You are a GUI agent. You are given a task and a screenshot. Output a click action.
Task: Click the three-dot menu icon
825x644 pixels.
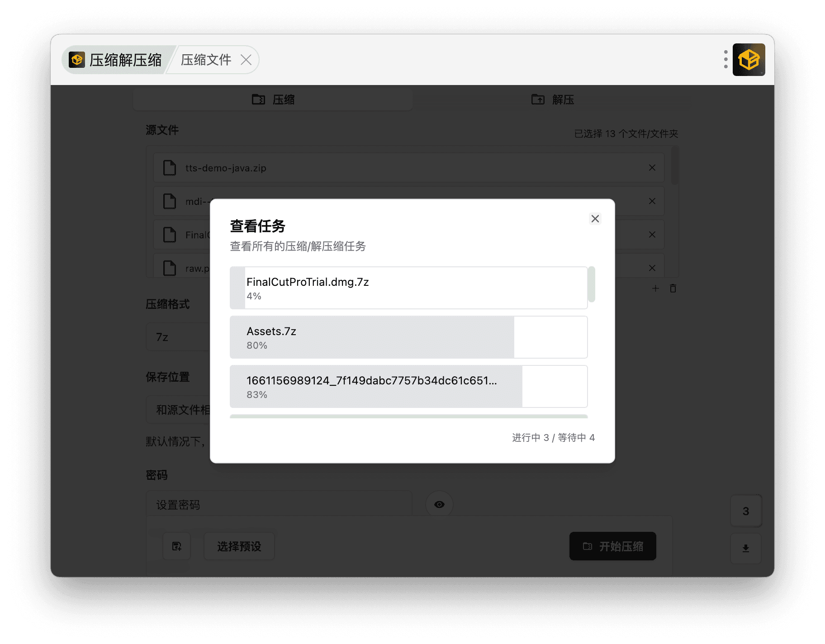point(725,60)
